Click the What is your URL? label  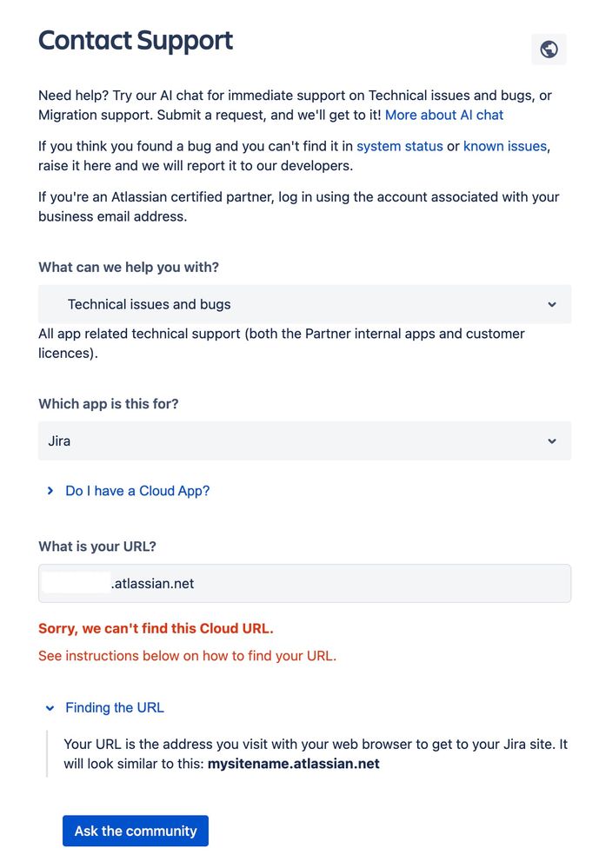tap(97, 547)
